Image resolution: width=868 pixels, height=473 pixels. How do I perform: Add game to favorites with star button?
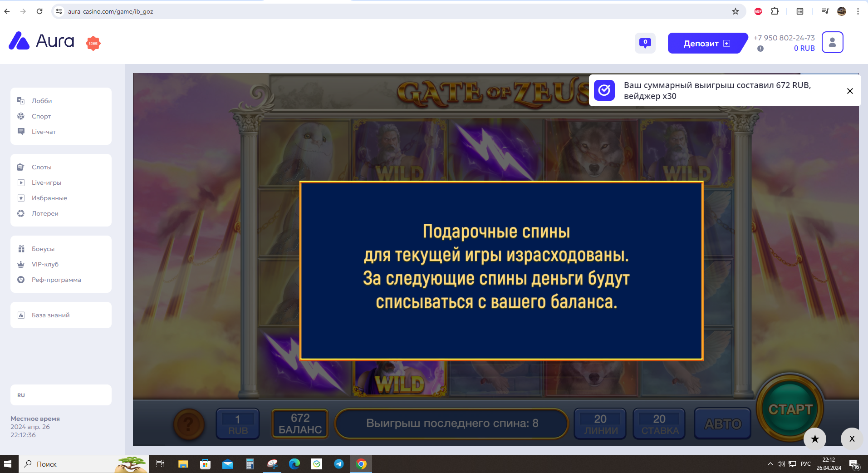tap(815, 439)
